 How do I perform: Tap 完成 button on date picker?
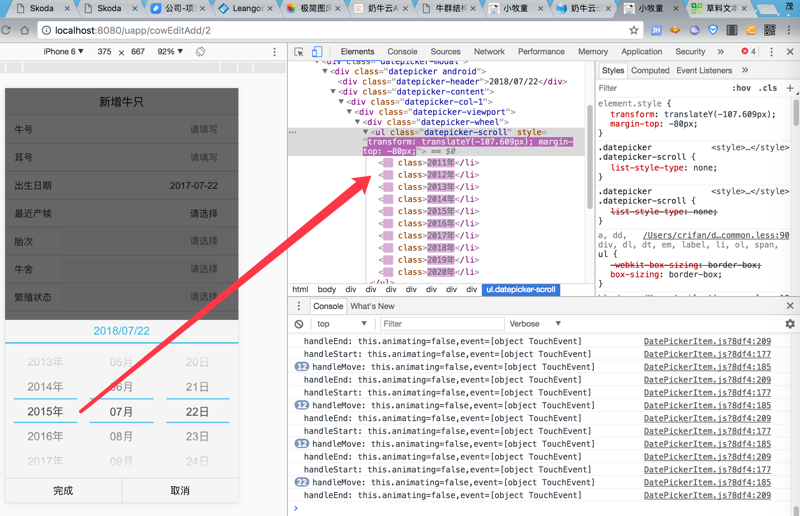point(63,490)
